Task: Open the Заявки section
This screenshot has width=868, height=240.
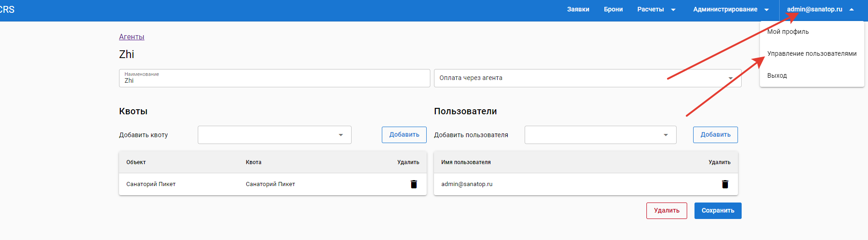Action: point(578,10)
